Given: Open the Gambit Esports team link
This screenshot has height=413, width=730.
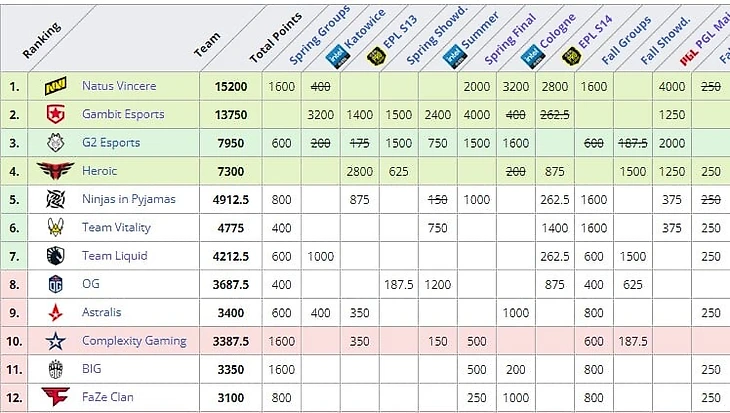Looking at the screenshot, I should pos(123,115).
